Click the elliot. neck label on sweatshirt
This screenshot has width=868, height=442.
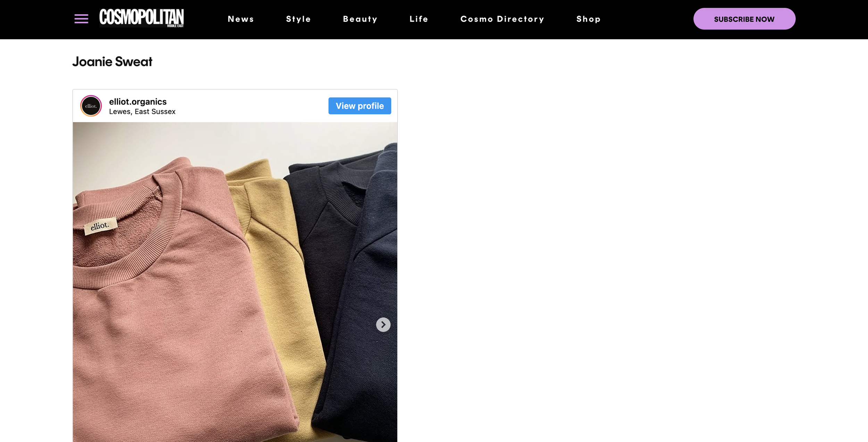point(100,226)
